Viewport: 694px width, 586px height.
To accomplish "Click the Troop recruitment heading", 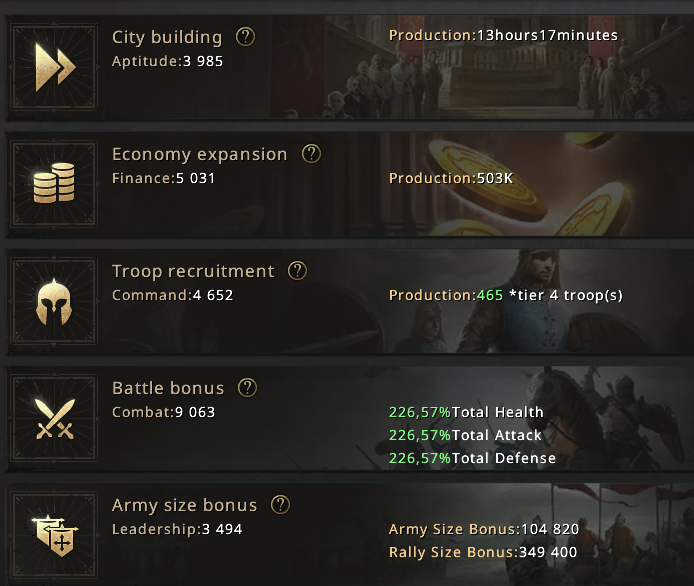I will click(x=193, y=271).
